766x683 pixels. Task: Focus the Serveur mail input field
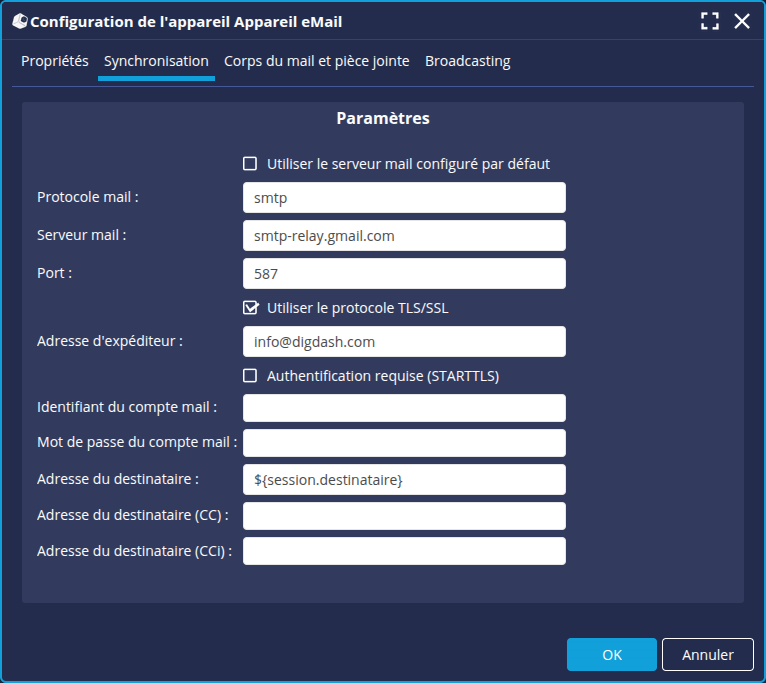click(x=404, y=236)
